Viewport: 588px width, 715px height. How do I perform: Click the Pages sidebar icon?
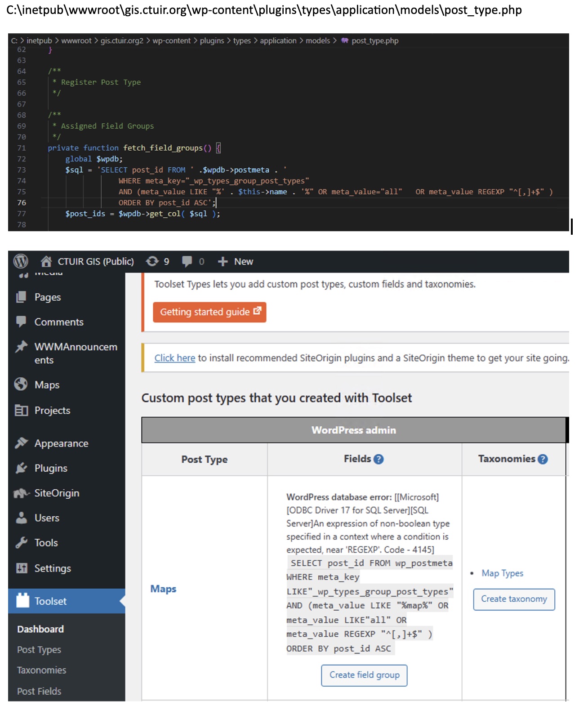coord(21,297)
